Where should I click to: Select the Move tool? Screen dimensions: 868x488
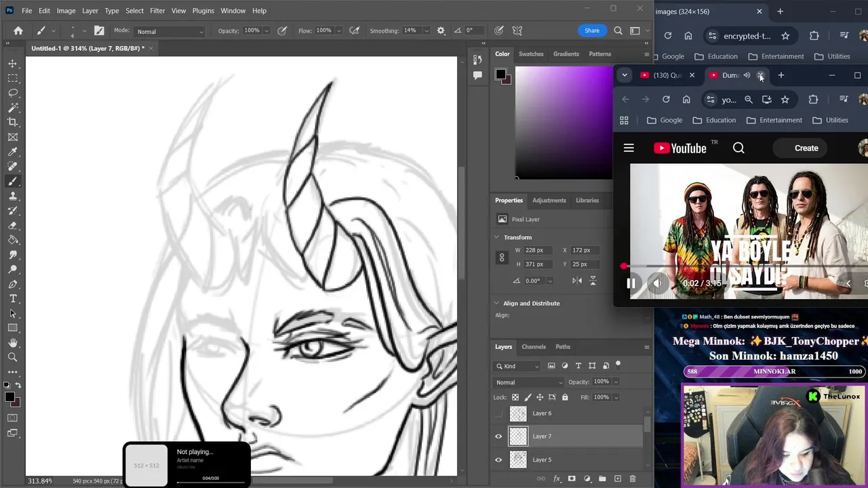click(13, 63)
